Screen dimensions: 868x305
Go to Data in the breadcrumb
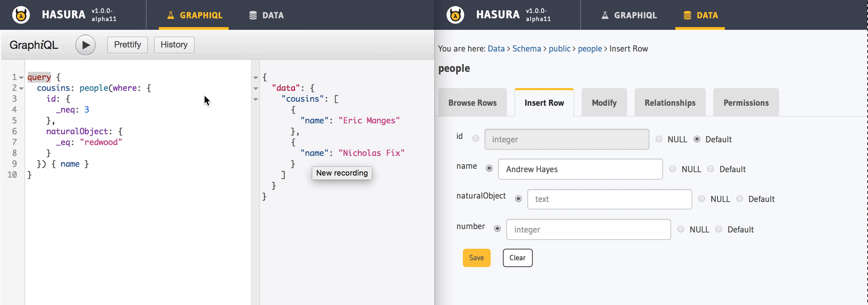click(x=496, y=49)
